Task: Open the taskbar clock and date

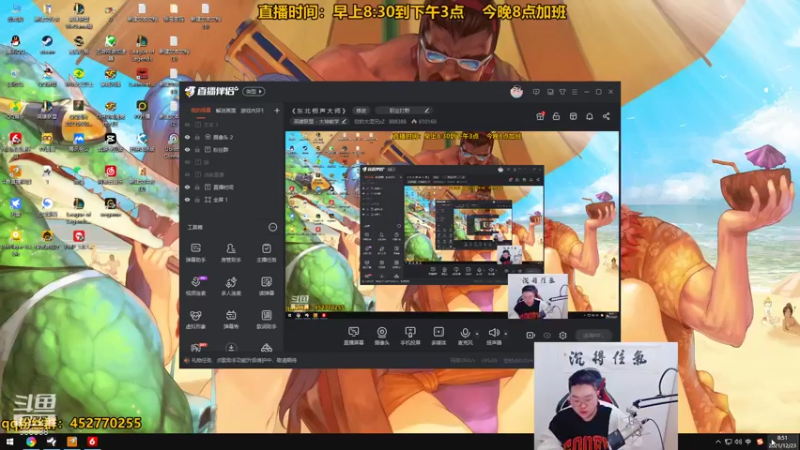Action: pyautogui.click(x=784, y=442)
